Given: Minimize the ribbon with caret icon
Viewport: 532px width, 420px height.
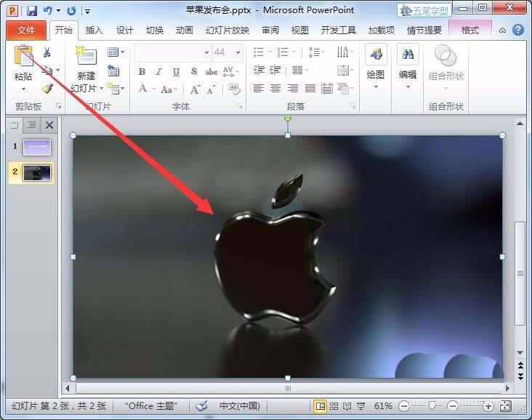Looking at the screenshot, I should pyautogui.click(x=502, y=31).
